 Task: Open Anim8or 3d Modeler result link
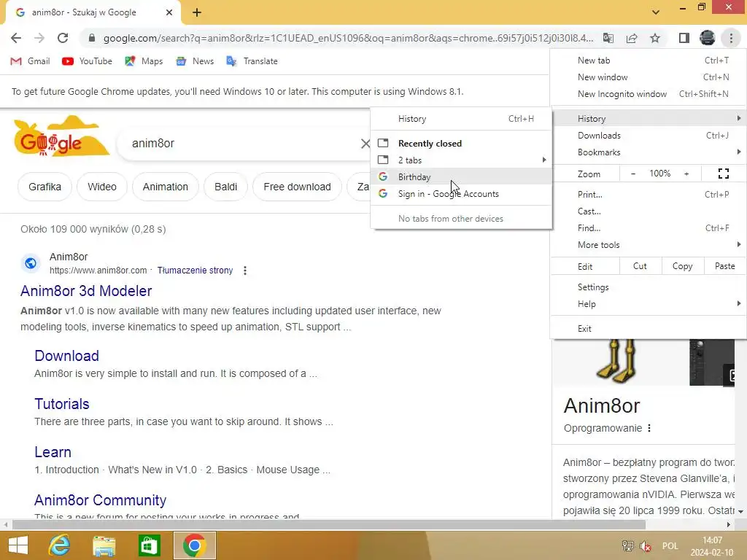(x=86, y=291)
